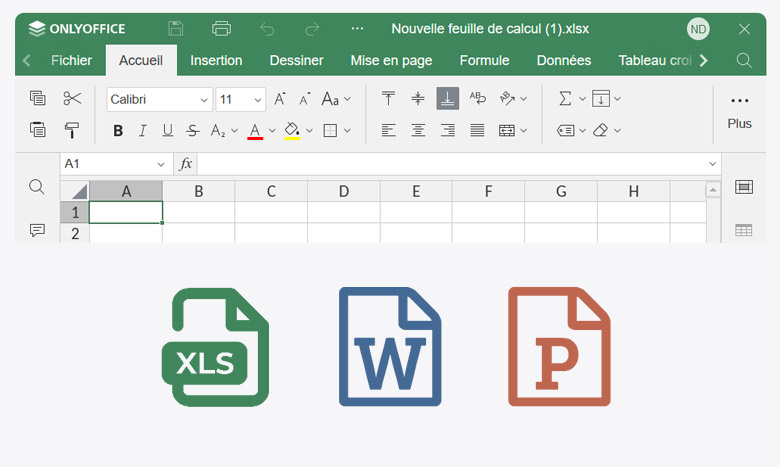Switch to the Formule tab
780x467 pixels.
pyautogui.click(x=484, y=61)
